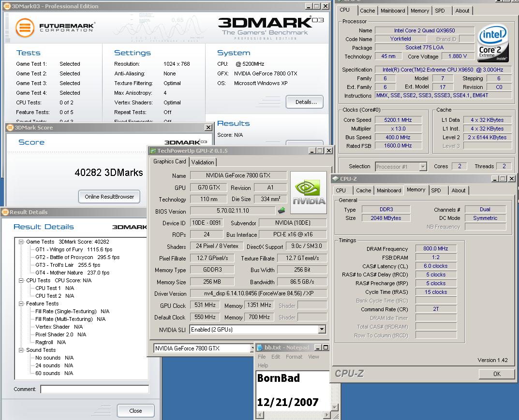Open the NVIDIA SLI dropdown in GPU-Z
The image size is (519, 420).
click(322, 330)
